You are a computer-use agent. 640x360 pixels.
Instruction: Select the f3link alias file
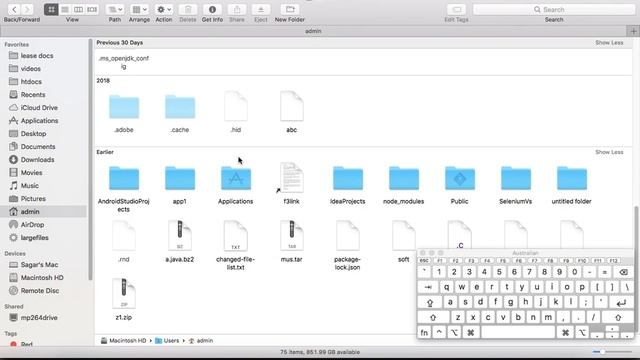tap(291, 178)
